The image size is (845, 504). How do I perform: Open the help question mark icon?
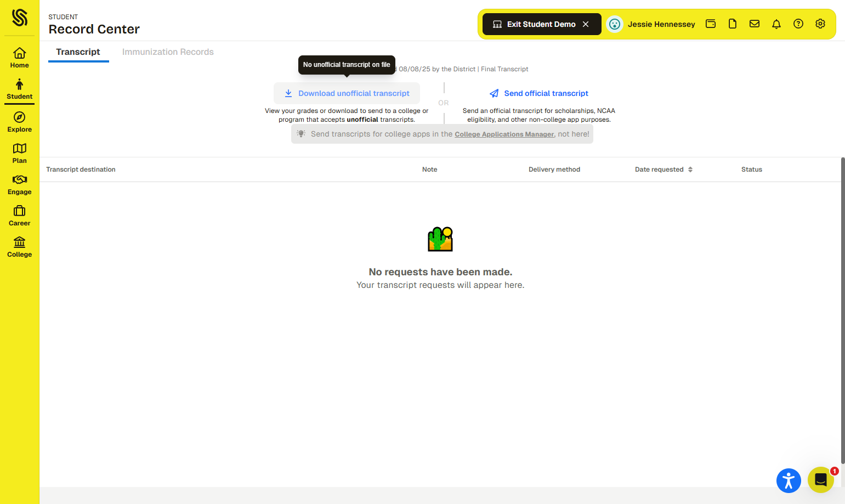(x=798, y=24)
